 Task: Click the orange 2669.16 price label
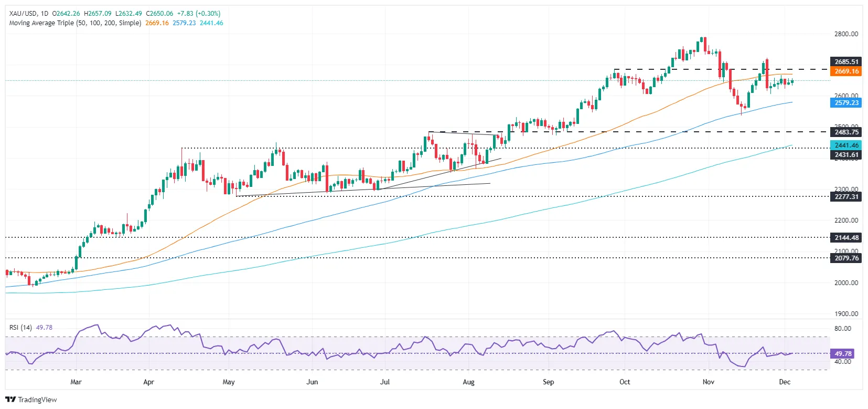pyautogui.click(x=846, y=71)
